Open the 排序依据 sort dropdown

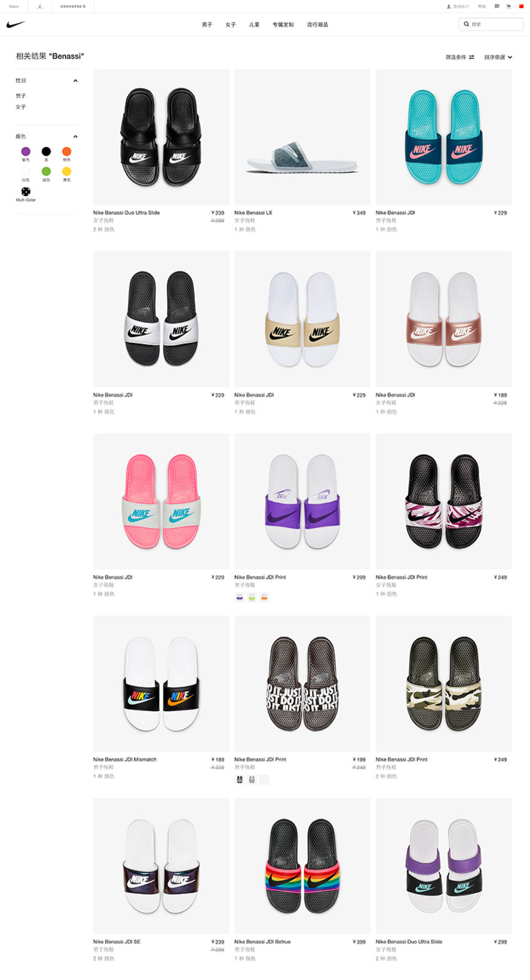coord(498,57)
